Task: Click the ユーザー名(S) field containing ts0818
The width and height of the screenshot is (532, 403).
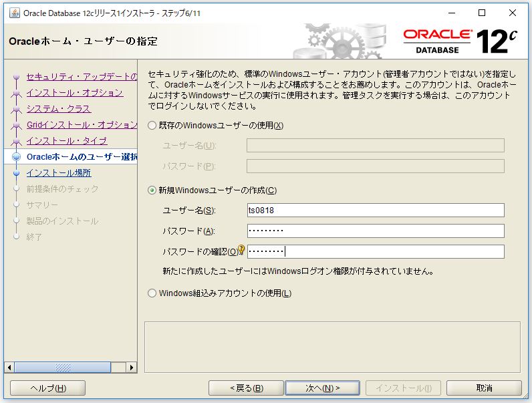Action: coord(376,211)
